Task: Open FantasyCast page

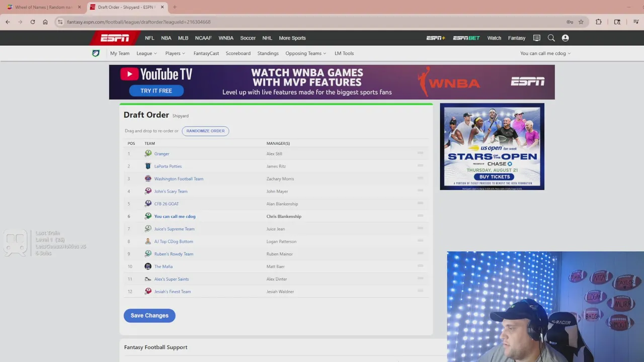Action: click(206, 53)
